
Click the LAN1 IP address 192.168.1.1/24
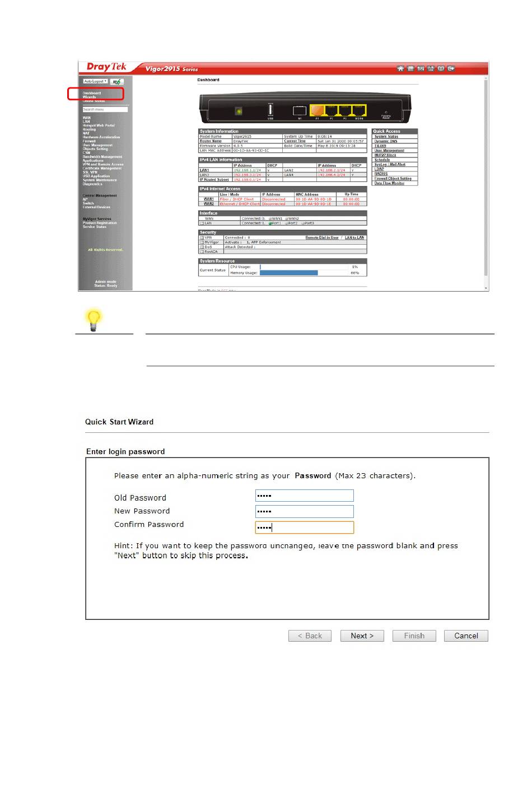247,170
